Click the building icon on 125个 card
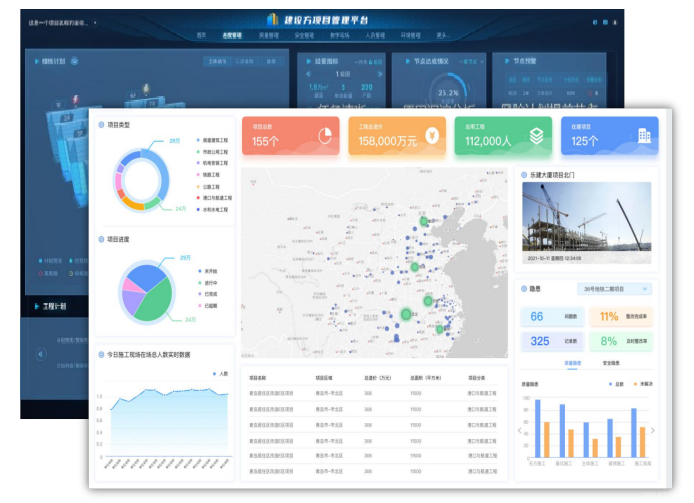Image resolution: width=694 pixels, height=503 pixels. point(640,136)
